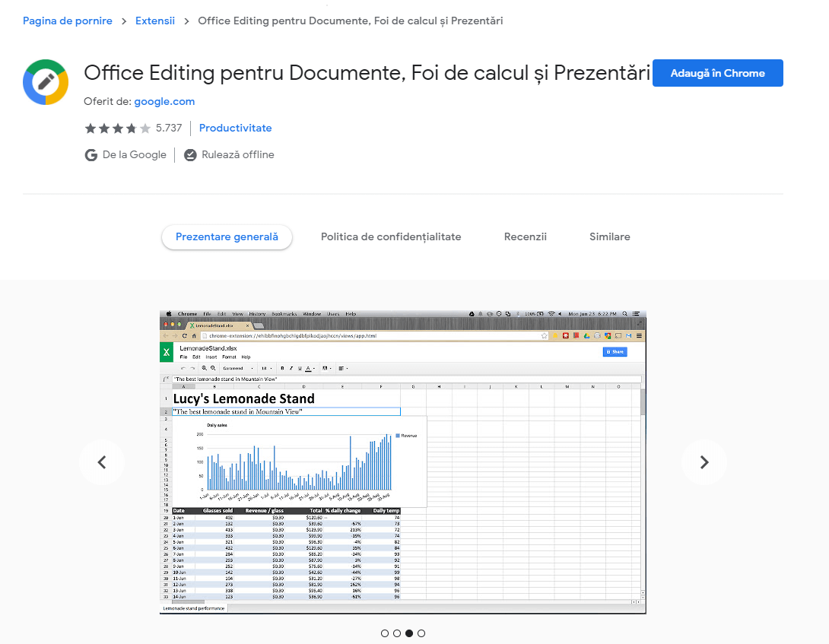The image size is (829, 644).
Task: Click the fifth rating star
Action: tap(145, 128)
